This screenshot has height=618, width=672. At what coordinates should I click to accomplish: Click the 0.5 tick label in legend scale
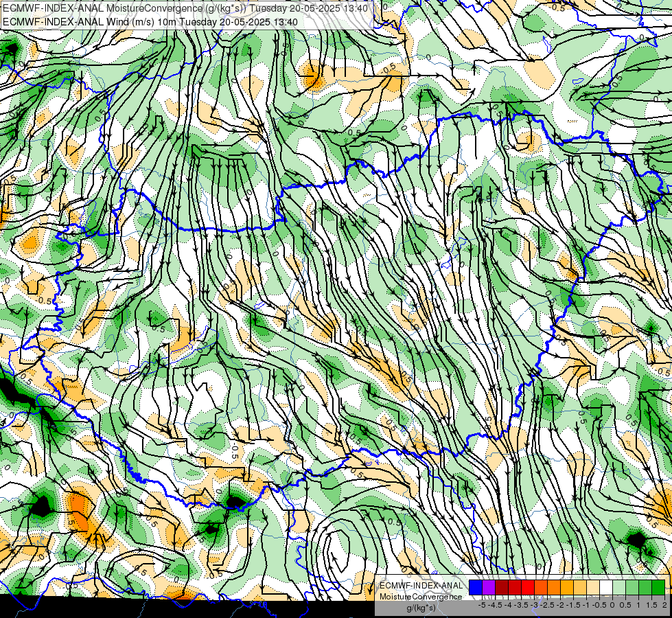tap(625, 605)
